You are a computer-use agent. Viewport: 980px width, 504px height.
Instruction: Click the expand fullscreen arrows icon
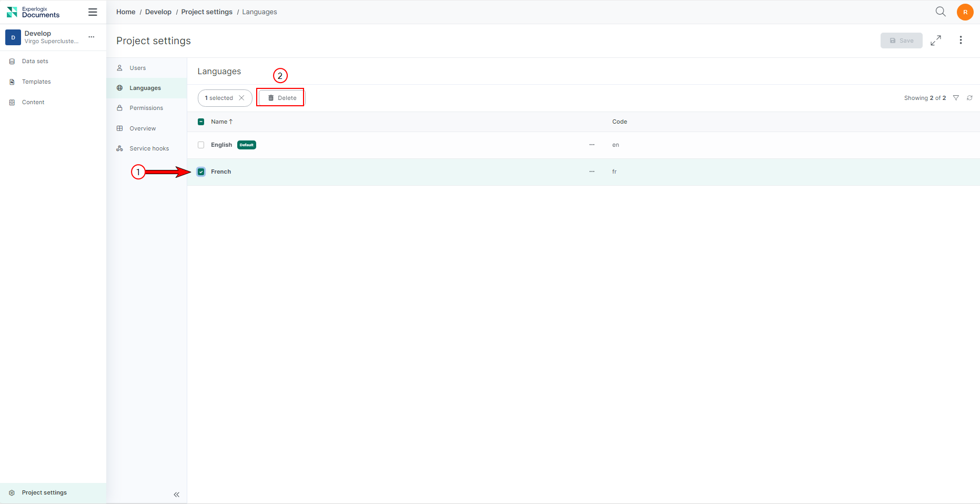point(936,41)
